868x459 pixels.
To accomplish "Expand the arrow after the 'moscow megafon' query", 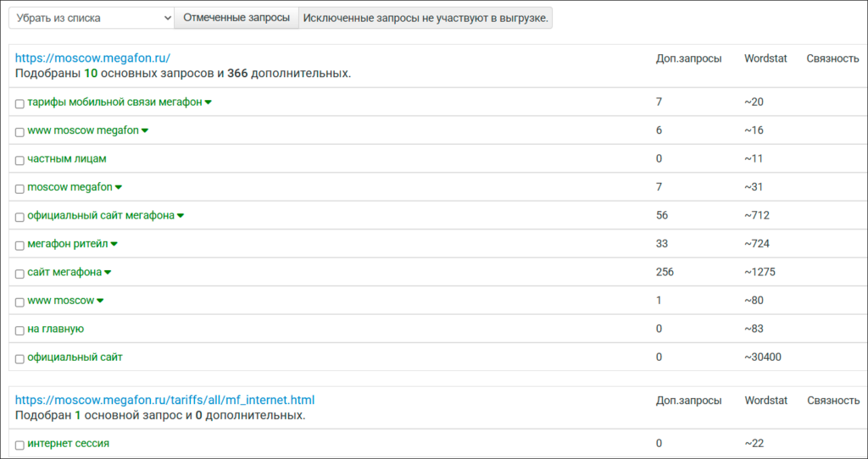I will (x=119, y=187).
